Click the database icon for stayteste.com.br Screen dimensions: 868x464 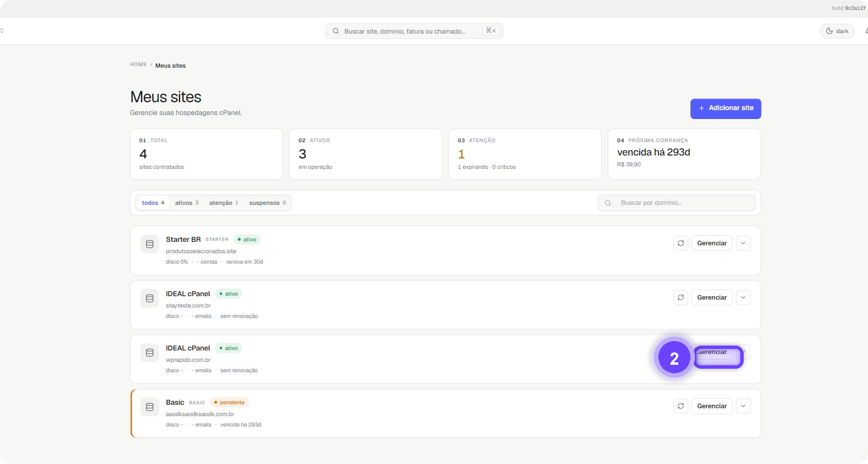tap(150, 298)
